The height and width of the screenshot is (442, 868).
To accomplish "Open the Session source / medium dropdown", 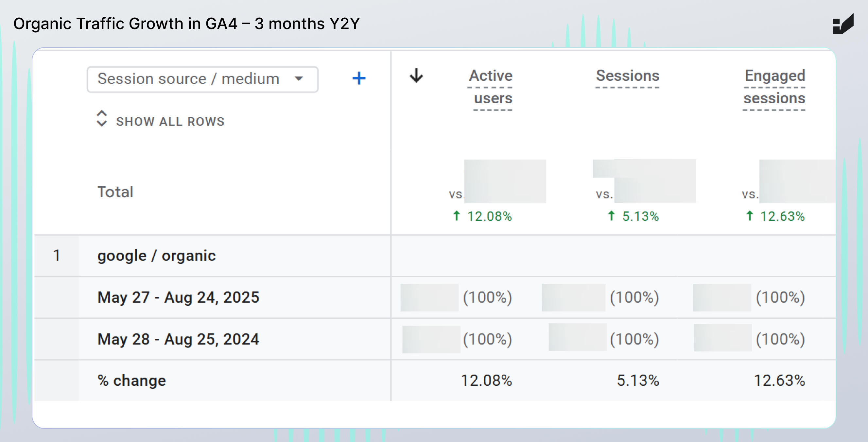I will tap(202, 79).
